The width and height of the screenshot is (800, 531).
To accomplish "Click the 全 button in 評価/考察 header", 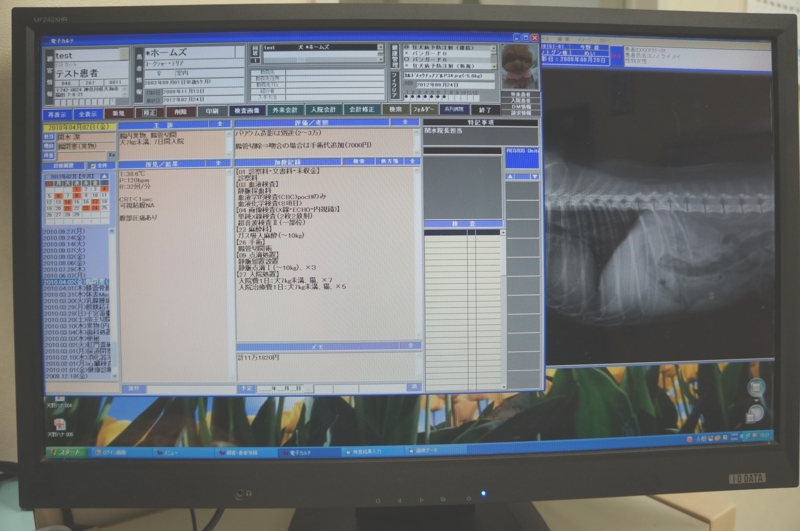I will pyautogui.click(x=405, y=122).
